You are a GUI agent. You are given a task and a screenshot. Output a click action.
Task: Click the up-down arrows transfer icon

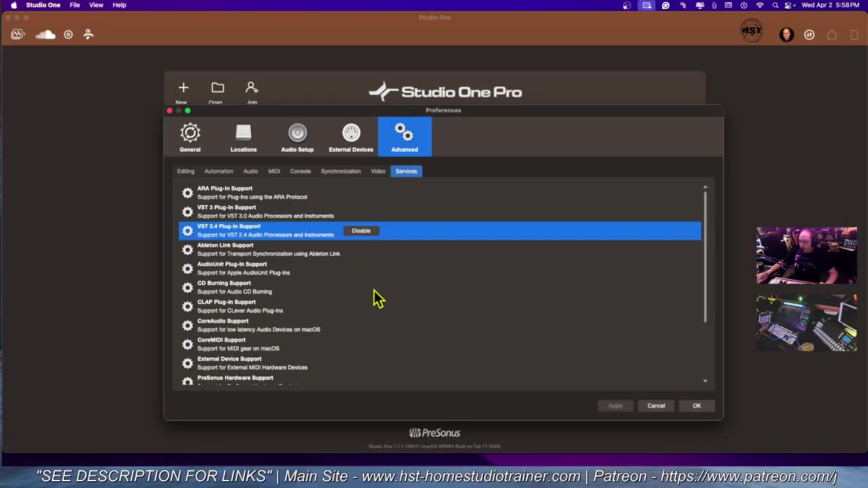(809, 35)
